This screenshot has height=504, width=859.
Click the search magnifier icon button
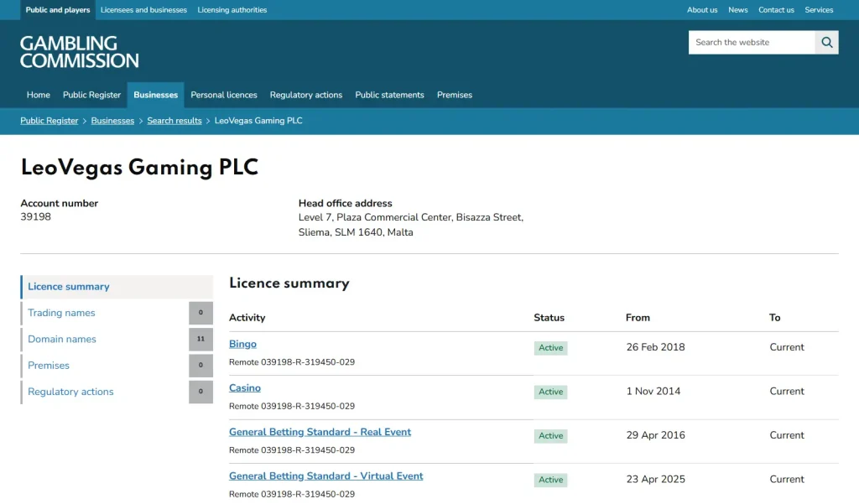click(826, 42)
